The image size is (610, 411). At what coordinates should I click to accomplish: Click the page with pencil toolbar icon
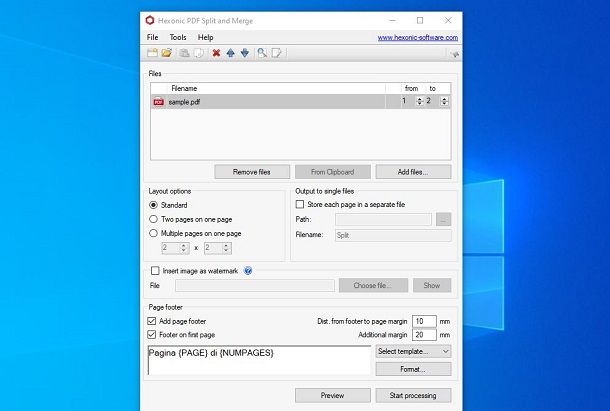coord(277,53)
